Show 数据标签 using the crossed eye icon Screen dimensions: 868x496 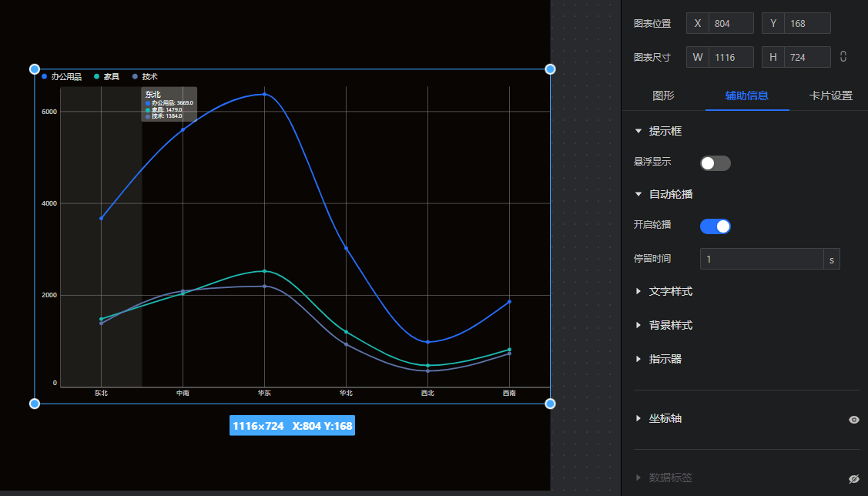(853, 479)
